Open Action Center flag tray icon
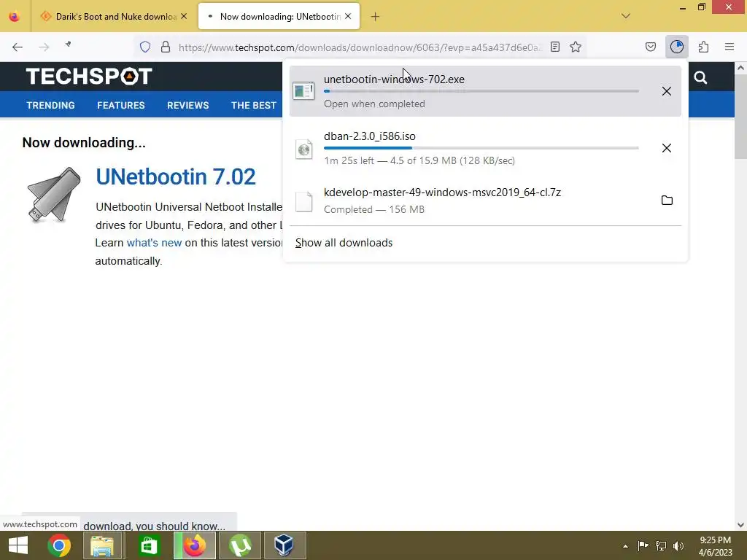The height and width of the screenshot is (560, 747). pos(643,545)
